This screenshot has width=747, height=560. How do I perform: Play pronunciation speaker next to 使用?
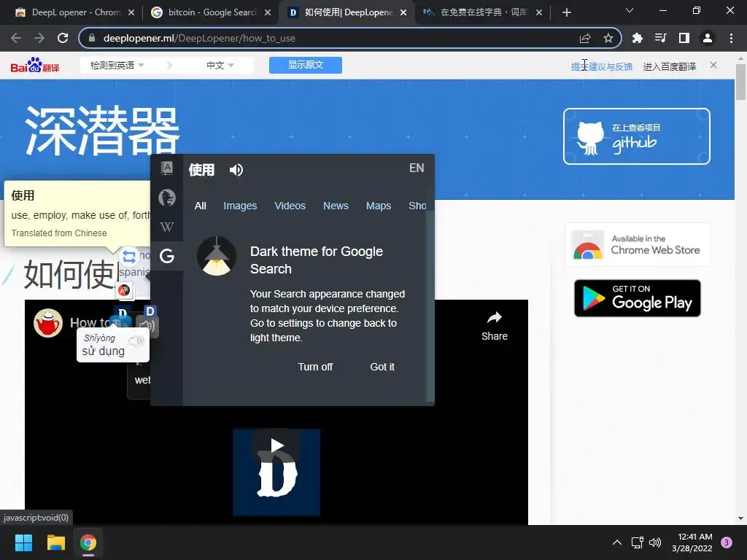(x=236, y=170)
